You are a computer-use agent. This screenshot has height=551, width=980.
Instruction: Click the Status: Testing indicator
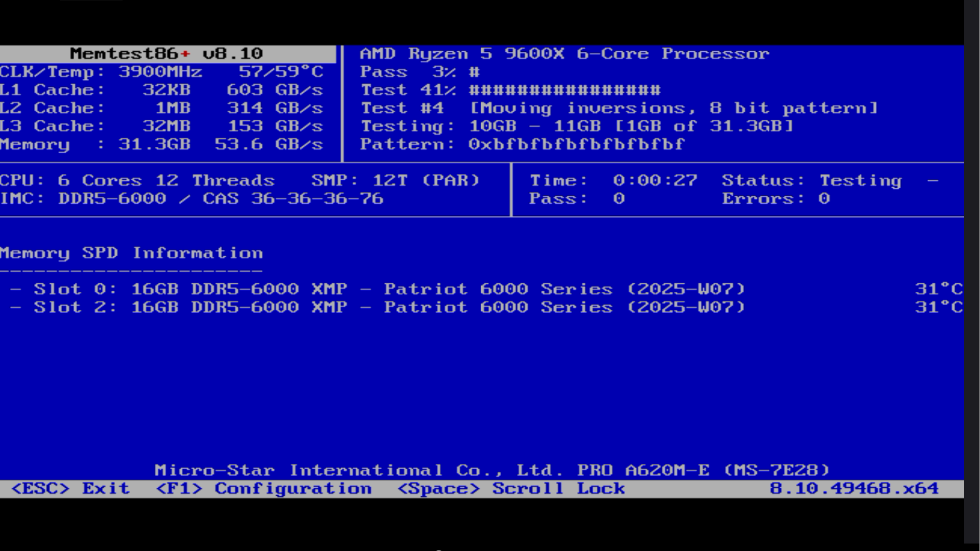pos(812,181)
